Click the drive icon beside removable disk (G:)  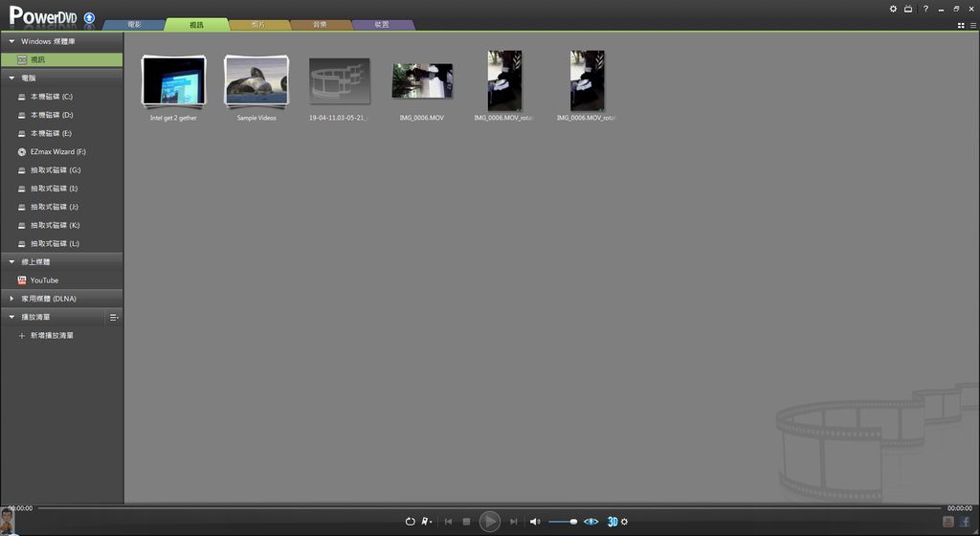pos(22,170)
